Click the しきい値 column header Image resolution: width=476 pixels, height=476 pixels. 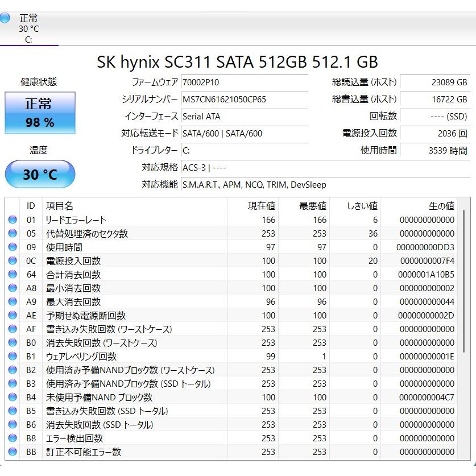point(355,206)
